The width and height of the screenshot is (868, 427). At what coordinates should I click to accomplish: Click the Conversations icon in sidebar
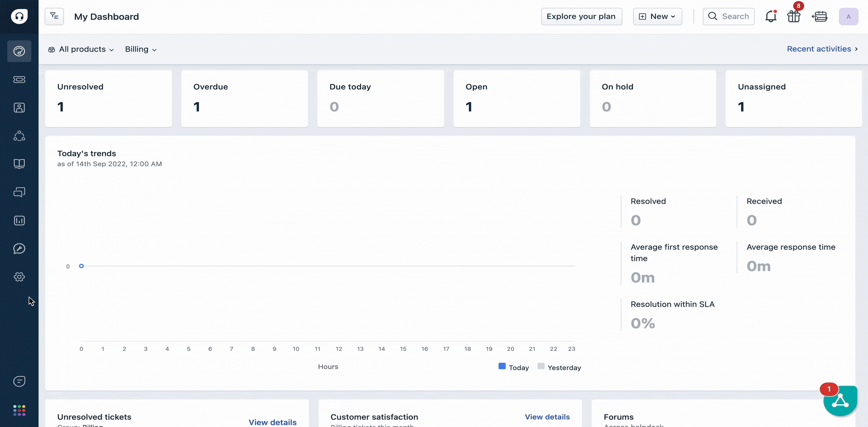coord(19,192)
